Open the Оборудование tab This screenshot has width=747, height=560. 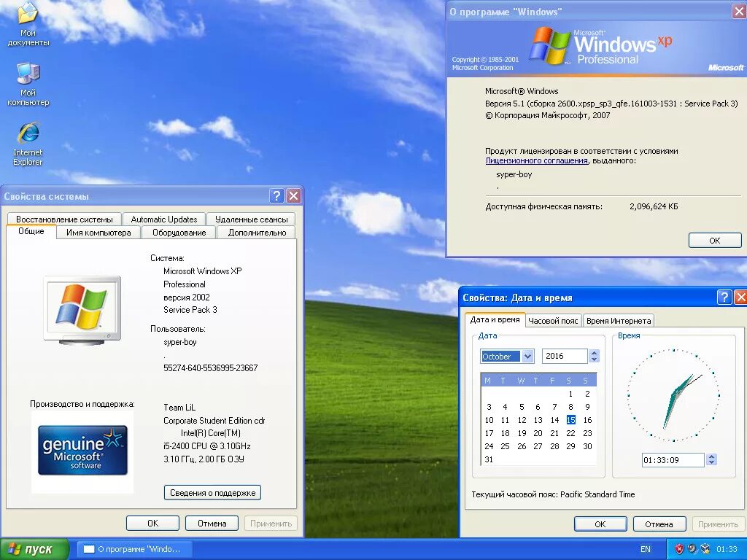pos(179,233)
